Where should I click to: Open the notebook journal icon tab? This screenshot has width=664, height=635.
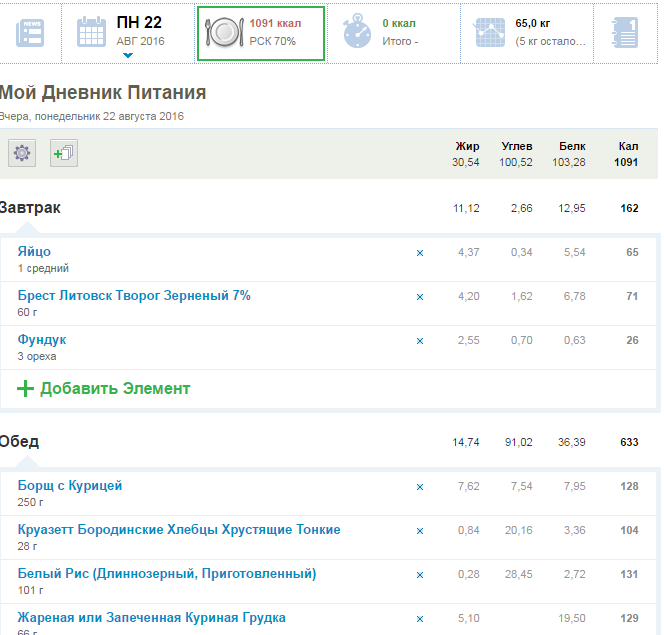pyautogui.click(x=624, y=32)
